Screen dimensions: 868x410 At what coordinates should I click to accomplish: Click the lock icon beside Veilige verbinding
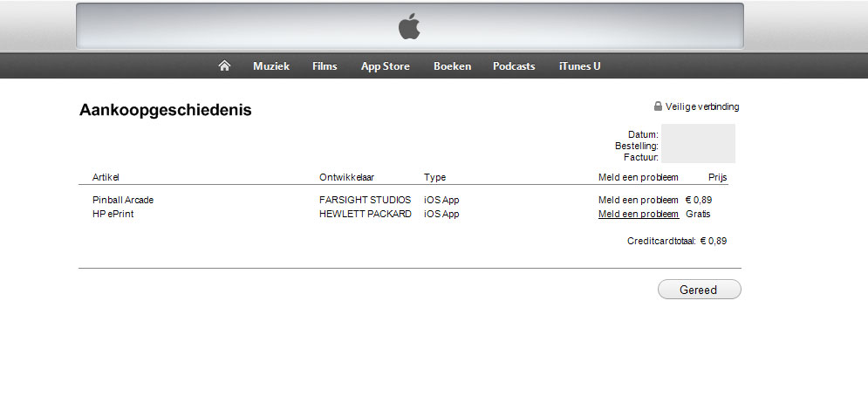658,106
